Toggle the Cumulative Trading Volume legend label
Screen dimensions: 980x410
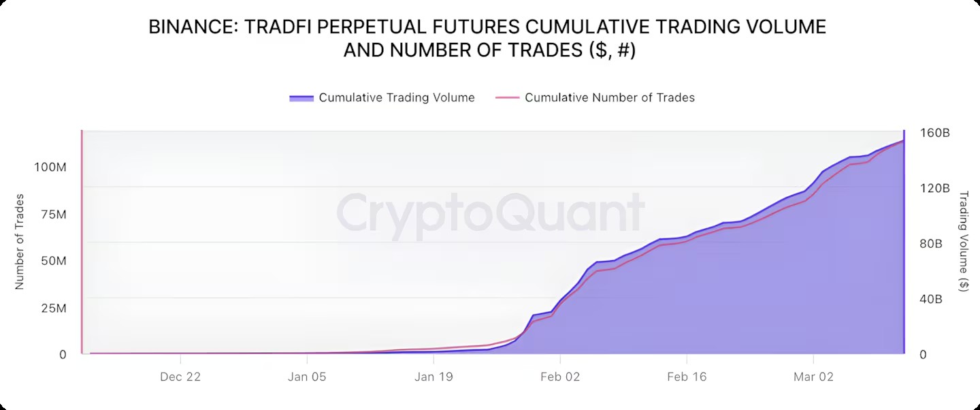point(397,97)
